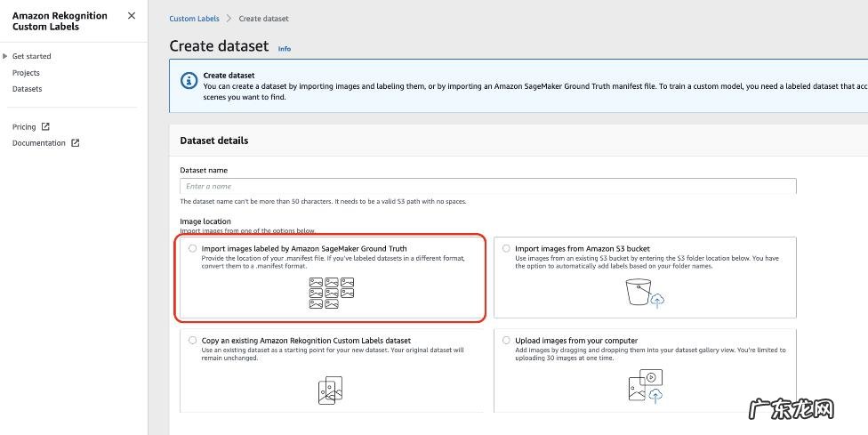Focus the Dataset name input field
The image size is (868, 435).
point(487,186)
